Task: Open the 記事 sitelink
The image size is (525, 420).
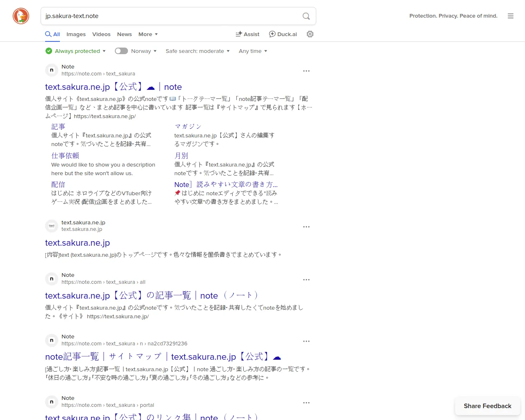Action: 58,127
